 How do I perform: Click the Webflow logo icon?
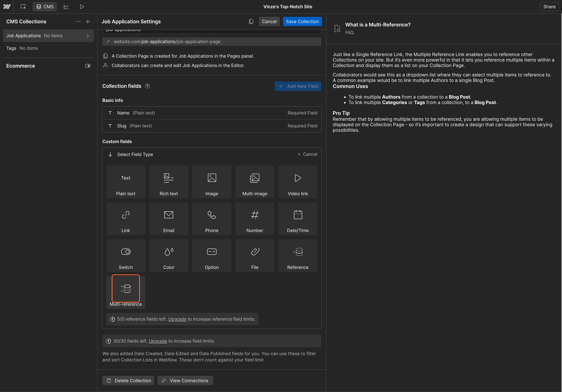pyautogui.click(x=7, y=7)
